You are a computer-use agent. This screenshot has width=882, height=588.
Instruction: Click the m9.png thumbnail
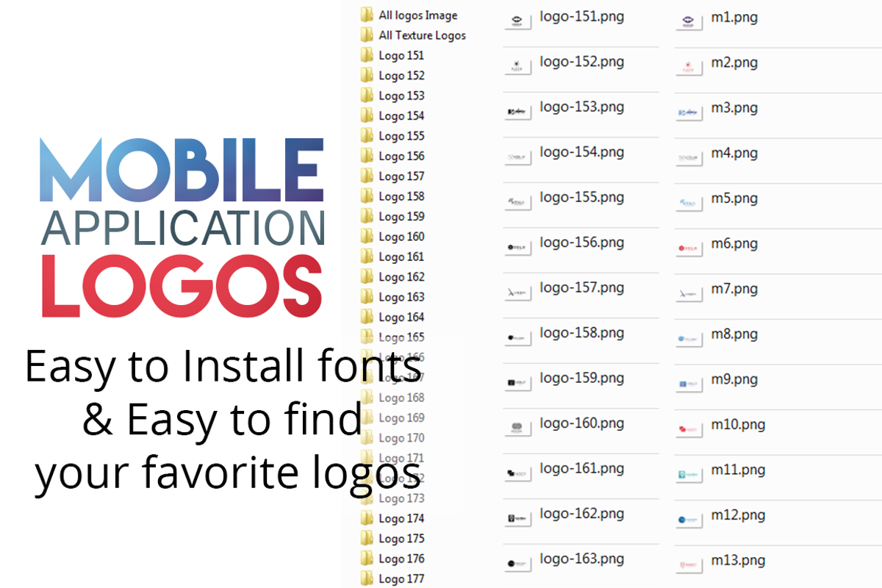point(689,384)
